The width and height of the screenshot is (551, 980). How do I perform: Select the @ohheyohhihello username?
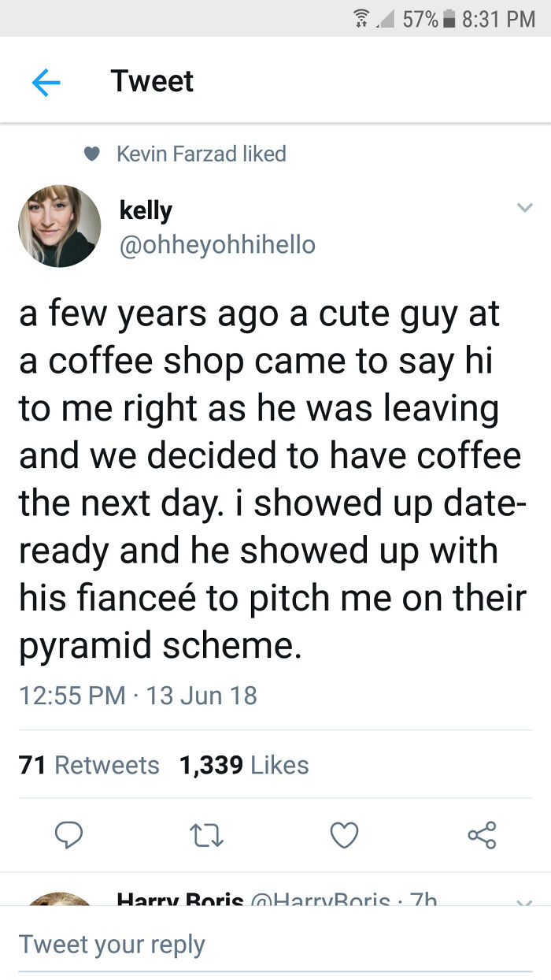pyautogui.click(x=216, y=245)
